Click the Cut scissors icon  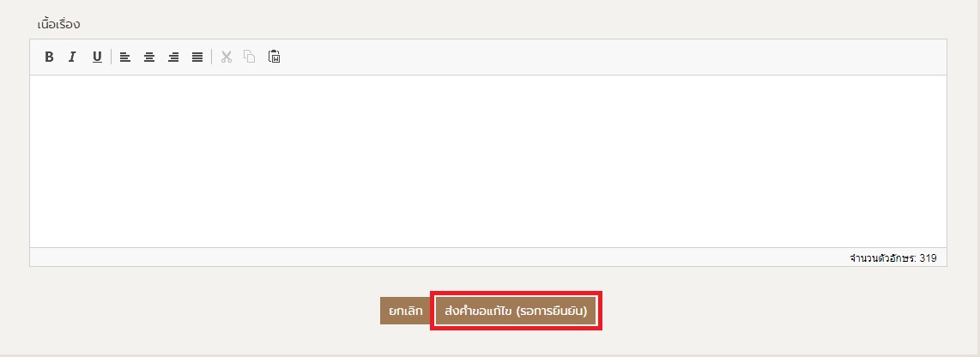[227, 57]
